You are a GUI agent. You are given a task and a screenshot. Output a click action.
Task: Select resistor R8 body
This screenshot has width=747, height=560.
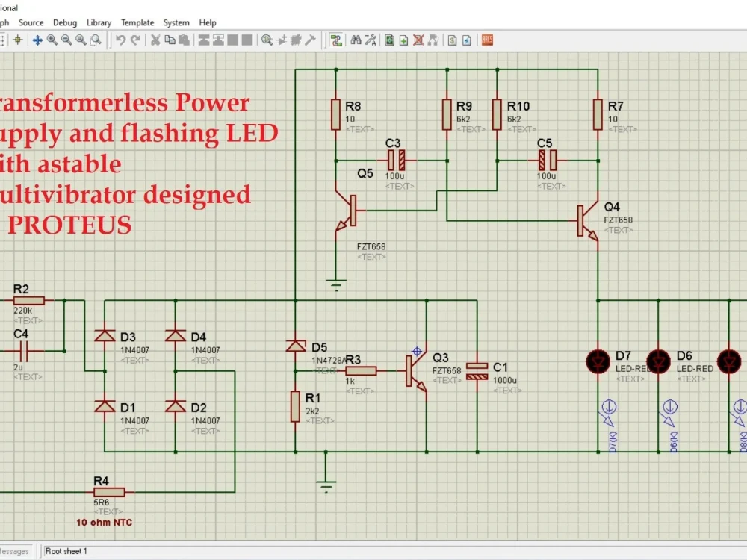[336, 114]
